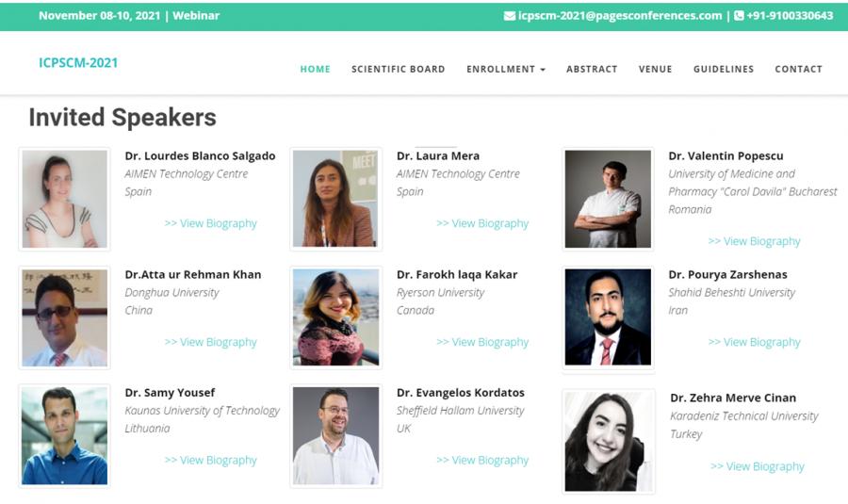The width and height of the screenshot is (848, 504).
Task: Click Dr. Pourya Zarshenas's portrait thumbnail
Action: pos(608,317)
